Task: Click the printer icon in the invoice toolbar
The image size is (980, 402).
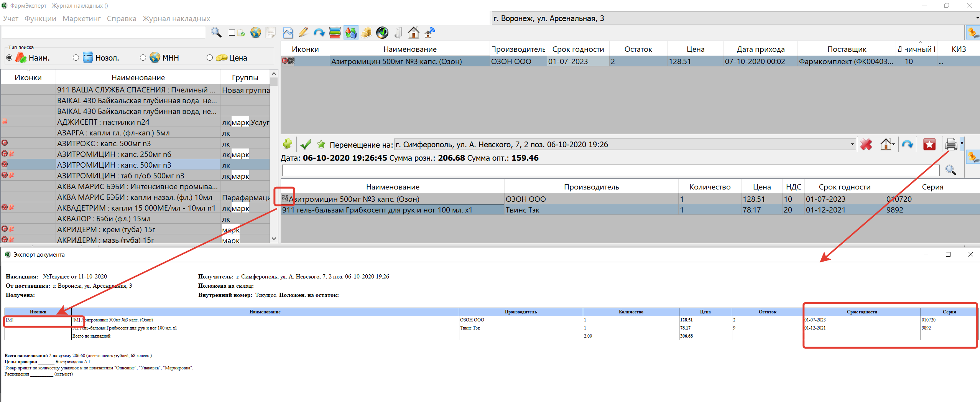Action: point(951,145)
